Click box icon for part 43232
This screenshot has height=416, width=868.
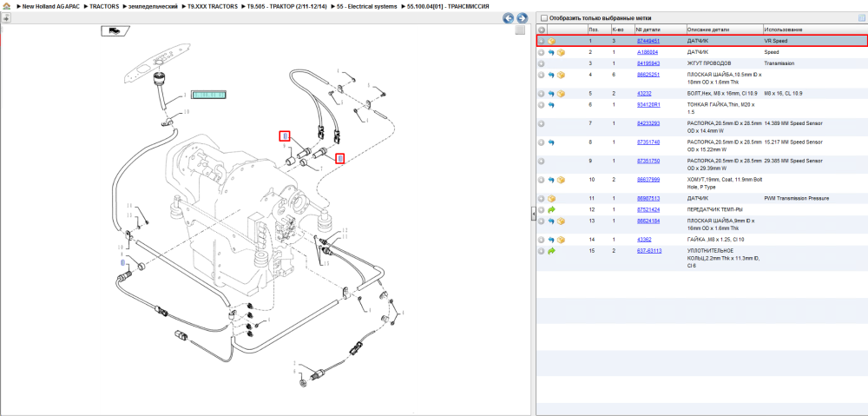[561, 93]
